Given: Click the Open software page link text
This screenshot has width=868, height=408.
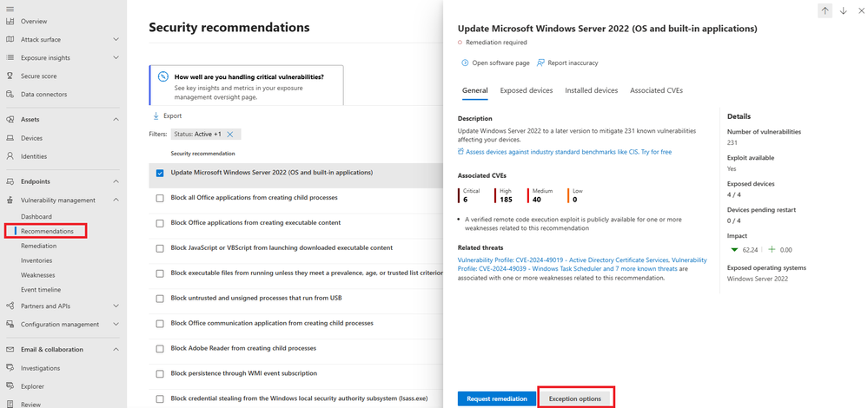Looking at the screenshot, I should pos(501,63).
